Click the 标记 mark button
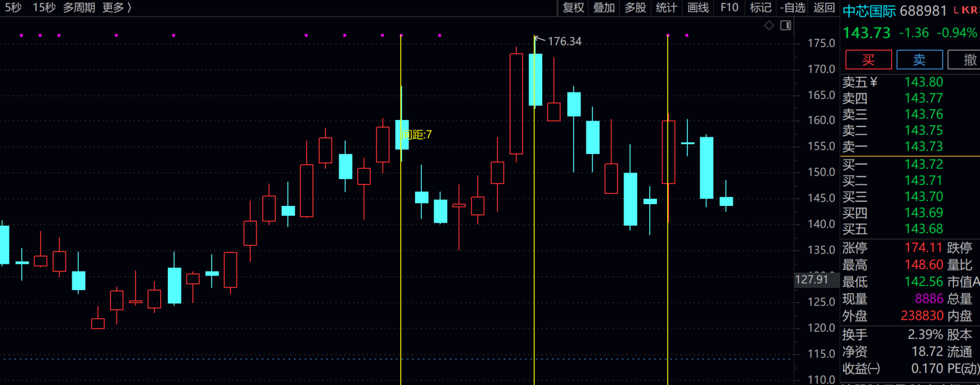Screen dimensions: 980x385 coord(760,8)
